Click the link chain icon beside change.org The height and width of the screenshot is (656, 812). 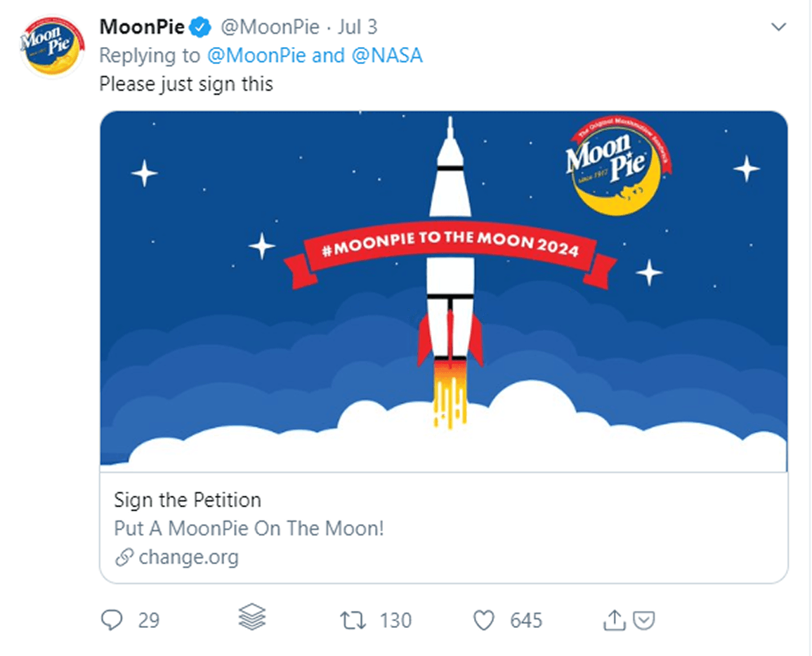tap(124, 556)
